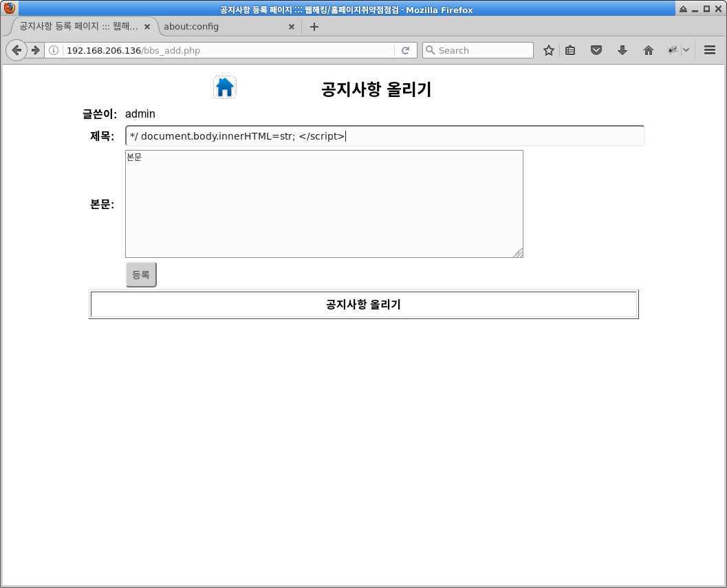Save page to Pocket icon

596,50
